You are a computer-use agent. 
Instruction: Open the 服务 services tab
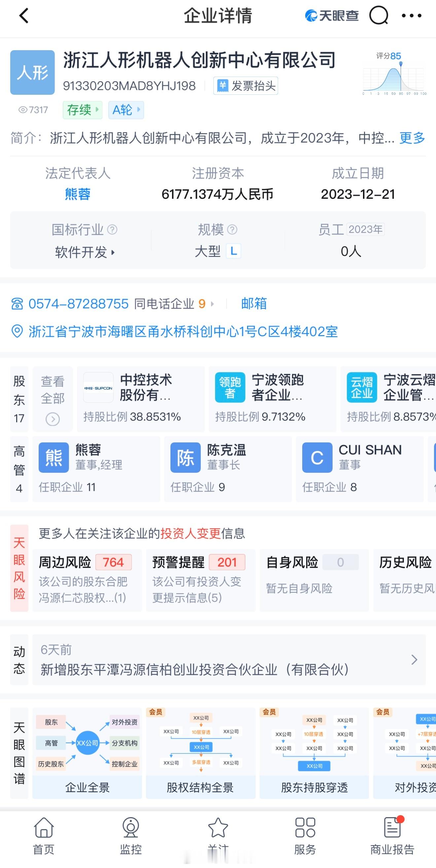305,836
